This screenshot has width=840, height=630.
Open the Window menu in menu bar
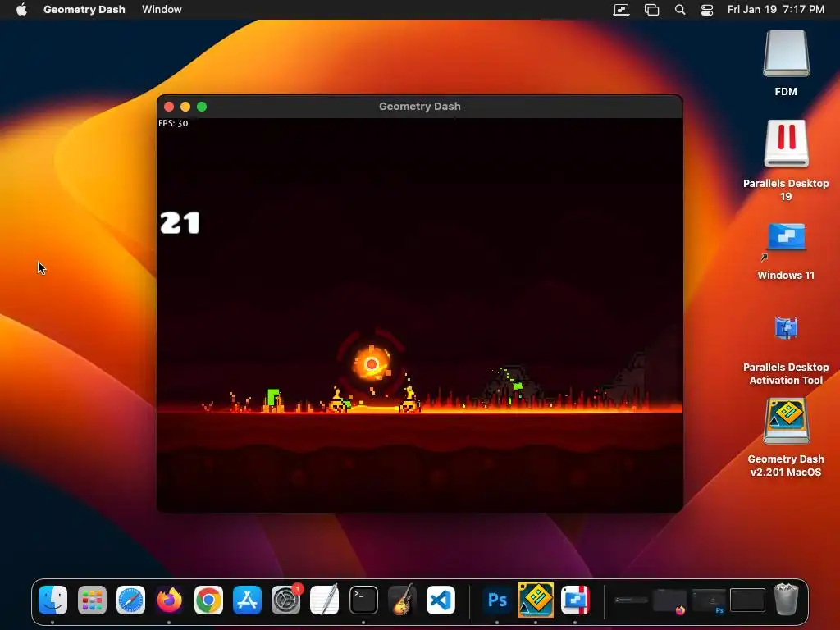[162, 9]
